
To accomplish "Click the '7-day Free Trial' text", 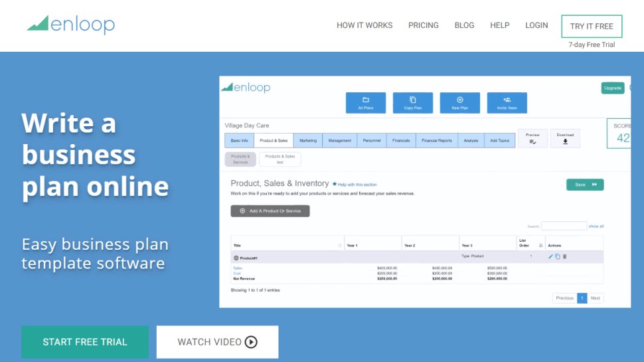I will tap(592, 45).
